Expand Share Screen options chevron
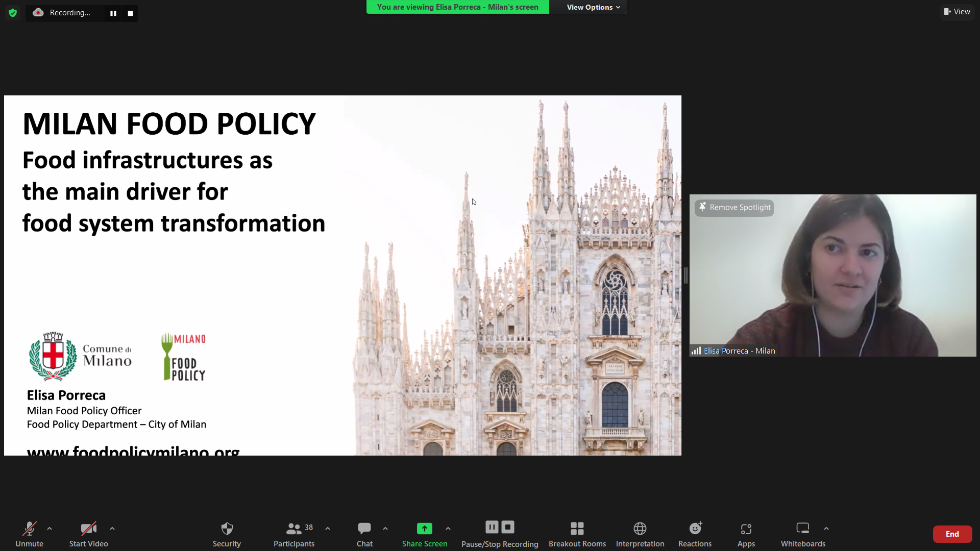This screenshot has width=980, height=551. click(x=448, y=529)
